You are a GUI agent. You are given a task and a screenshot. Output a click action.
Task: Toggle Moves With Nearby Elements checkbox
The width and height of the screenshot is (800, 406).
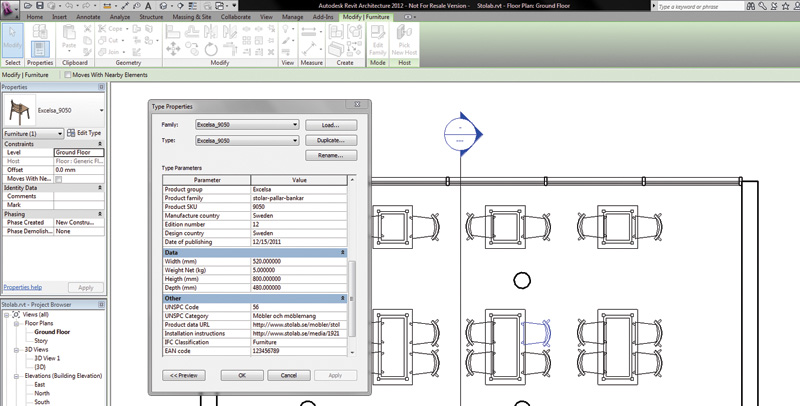click(67, 75)
